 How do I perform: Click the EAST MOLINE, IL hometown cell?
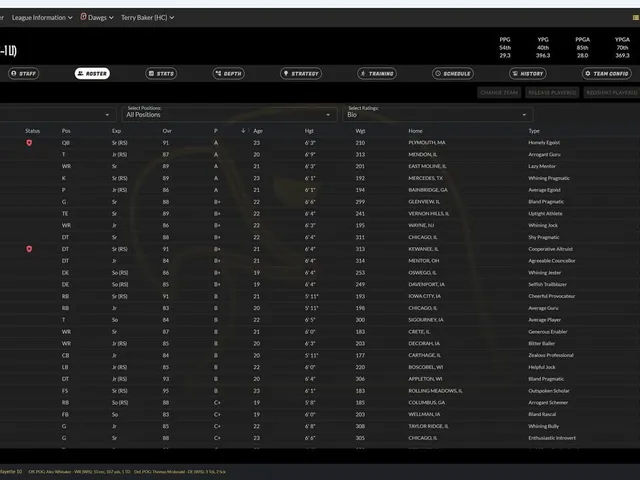click(427, 166)
